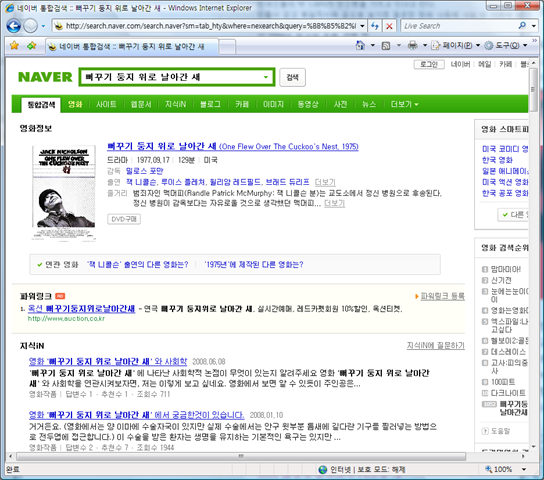Open the search provider dropdown arrow
544x480 pixels.
coord(534,26)
